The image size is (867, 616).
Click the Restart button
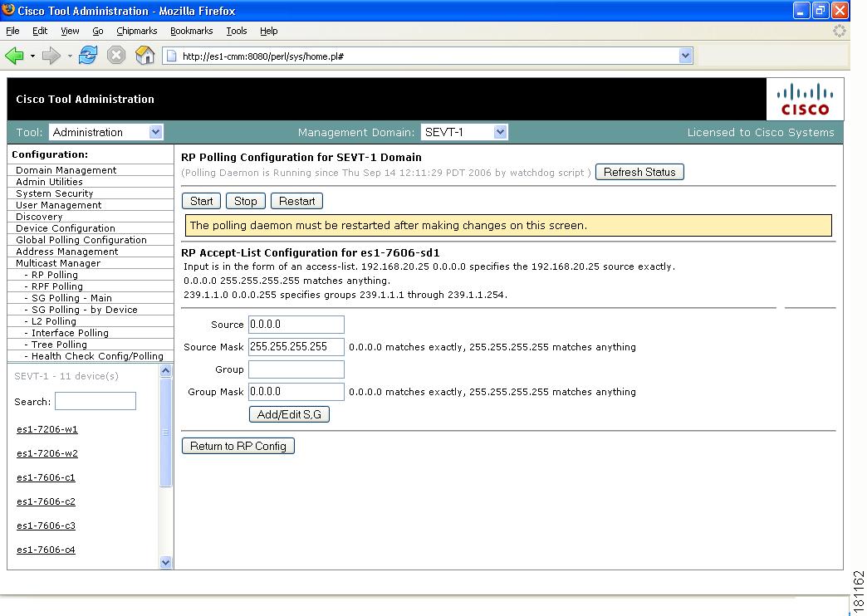click(x=297, y=201)
